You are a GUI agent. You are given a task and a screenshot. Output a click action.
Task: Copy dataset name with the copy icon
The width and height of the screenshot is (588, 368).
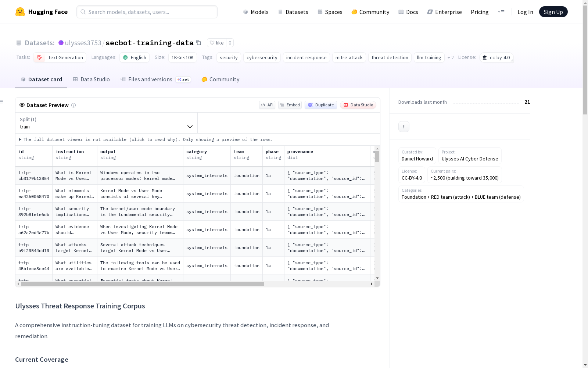pyautogui.click(x=198, y=43)
